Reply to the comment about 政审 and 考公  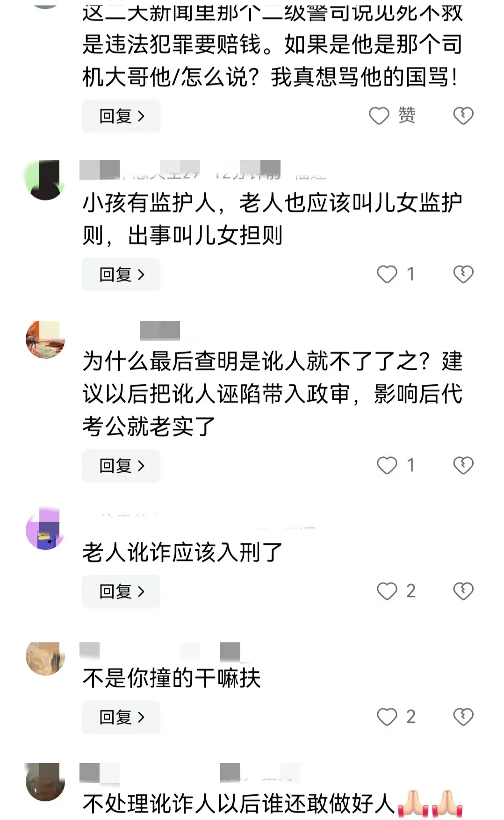pos(121,466)
